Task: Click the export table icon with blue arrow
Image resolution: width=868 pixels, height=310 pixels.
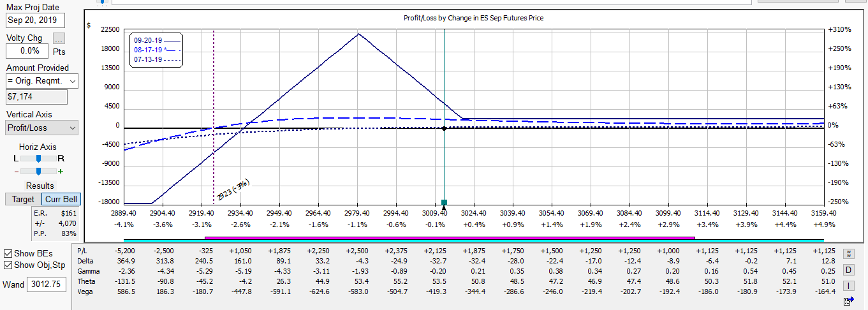Action: pyautogui.click(x=848, y=300)
